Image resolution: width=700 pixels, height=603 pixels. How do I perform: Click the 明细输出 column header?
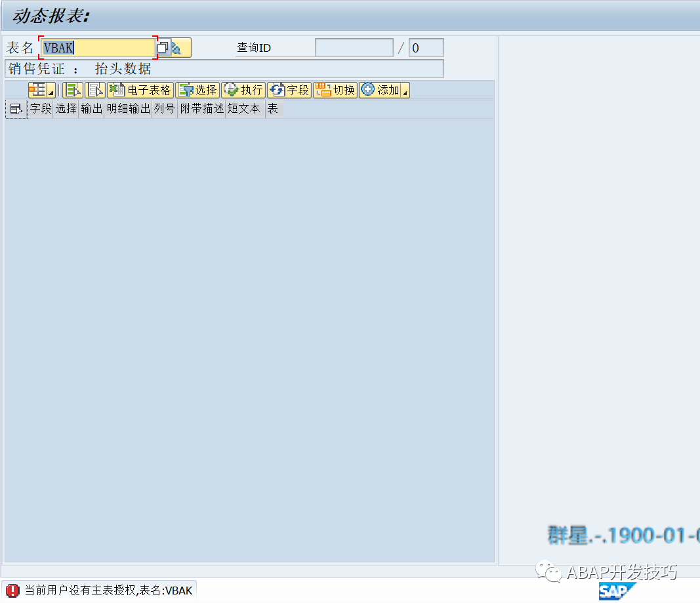pyautogui.click(x=128, y=108)
